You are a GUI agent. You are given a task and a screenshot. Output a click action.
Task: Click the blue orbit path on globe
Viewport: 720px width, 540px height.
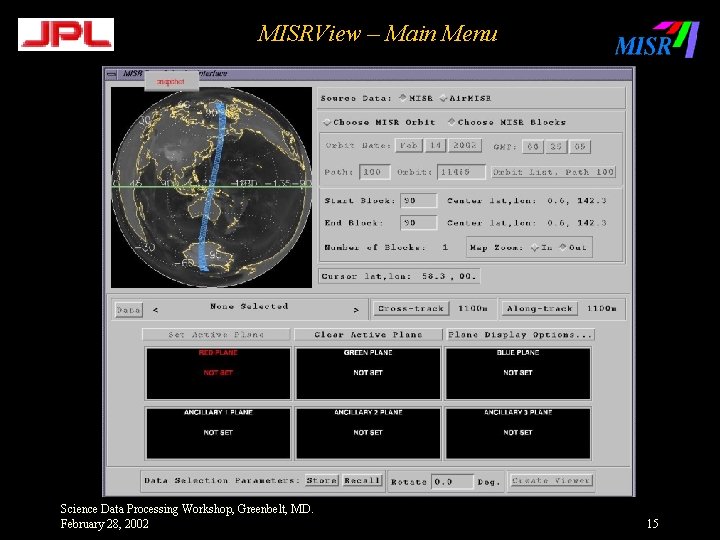212,186
